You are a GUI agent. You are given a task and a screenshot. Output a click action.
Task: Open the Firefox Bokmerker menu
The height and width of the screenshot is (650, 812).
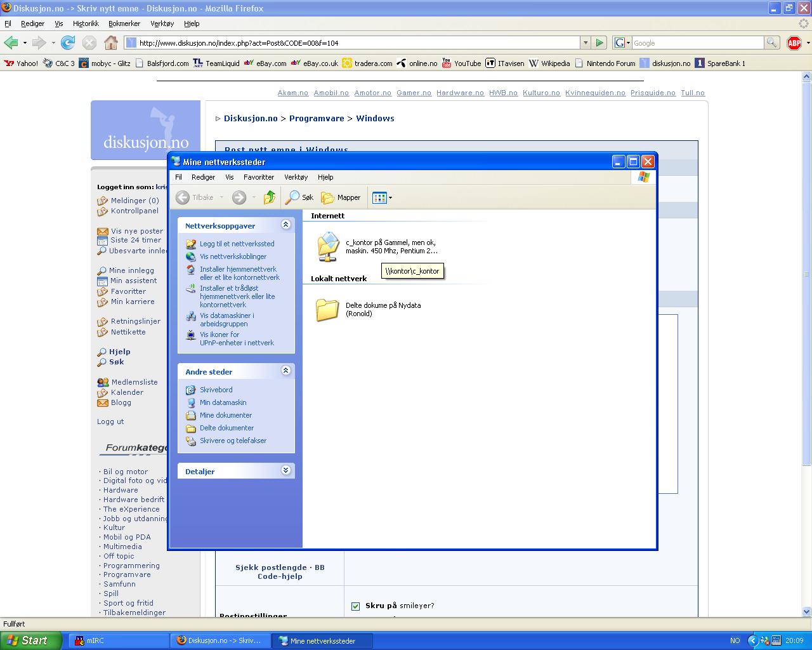click(x=124, y=23)
